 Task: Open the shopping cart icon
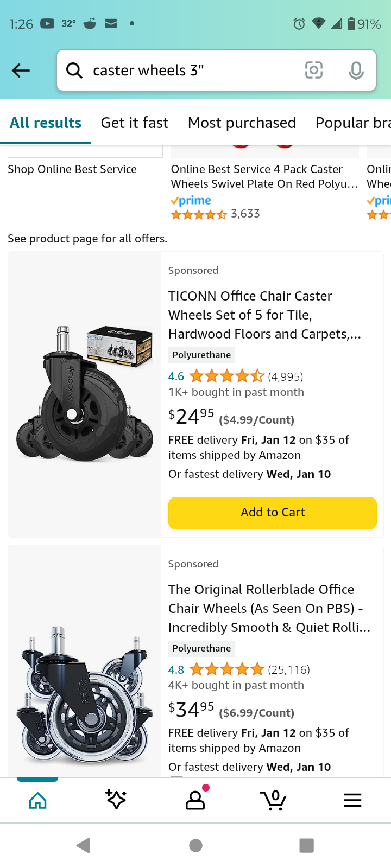[x=273, y=800]
